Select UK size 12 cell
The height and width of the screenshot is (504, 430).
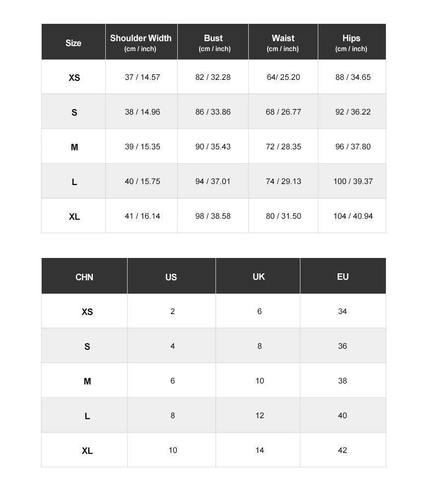(260, 415)
